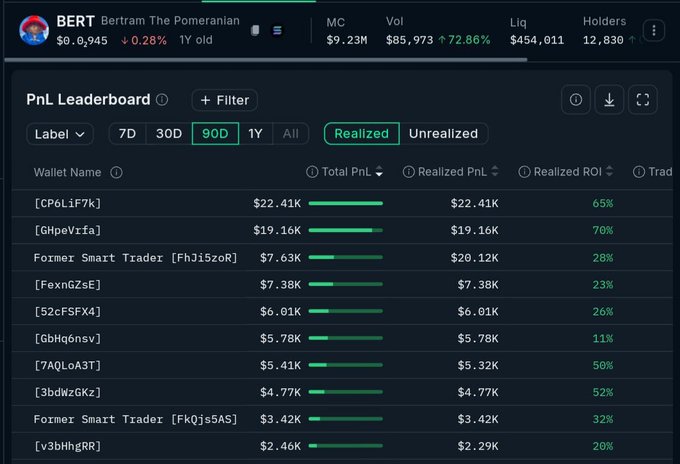Click the 65% ROI value
The height and width of the screenshot is (464, 680).
pyautogui.click(x=603, y=203)
